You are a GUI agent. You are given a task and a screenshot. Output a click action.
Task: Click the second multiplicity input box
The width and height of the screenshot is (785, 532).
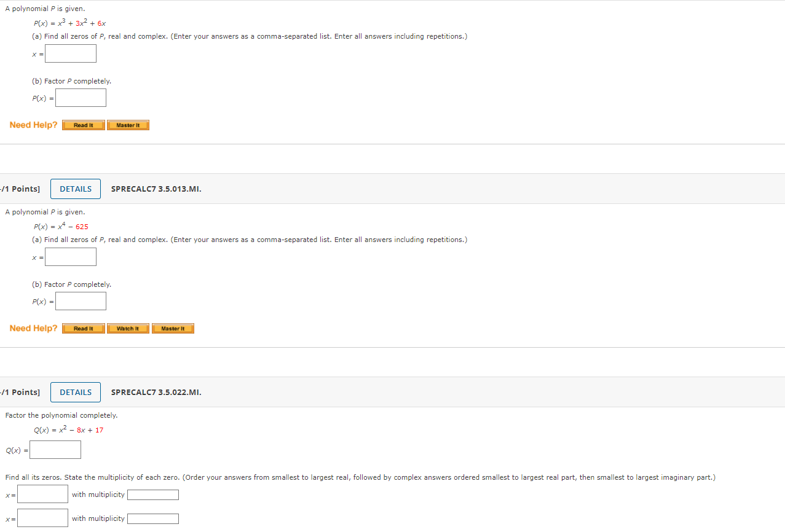153,519
